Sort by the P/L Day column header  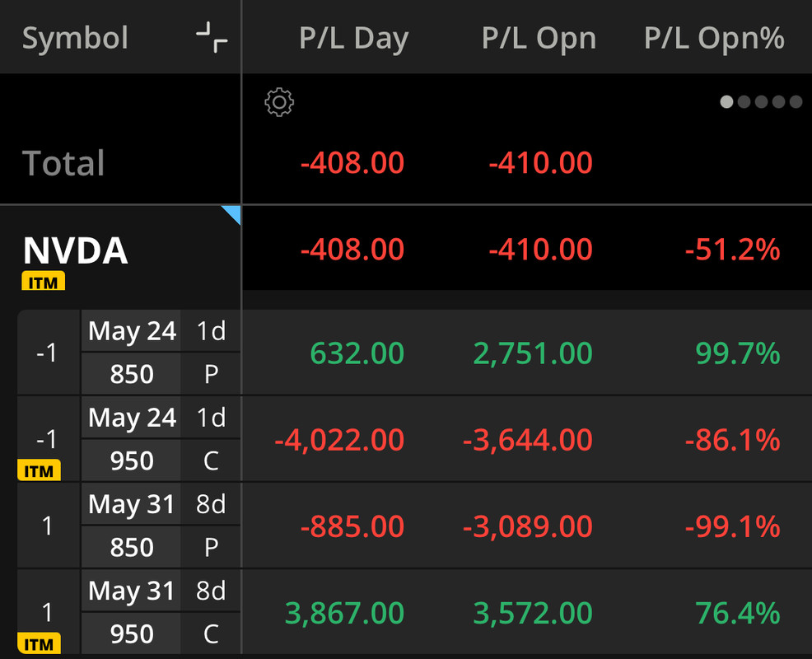(353, 39)
